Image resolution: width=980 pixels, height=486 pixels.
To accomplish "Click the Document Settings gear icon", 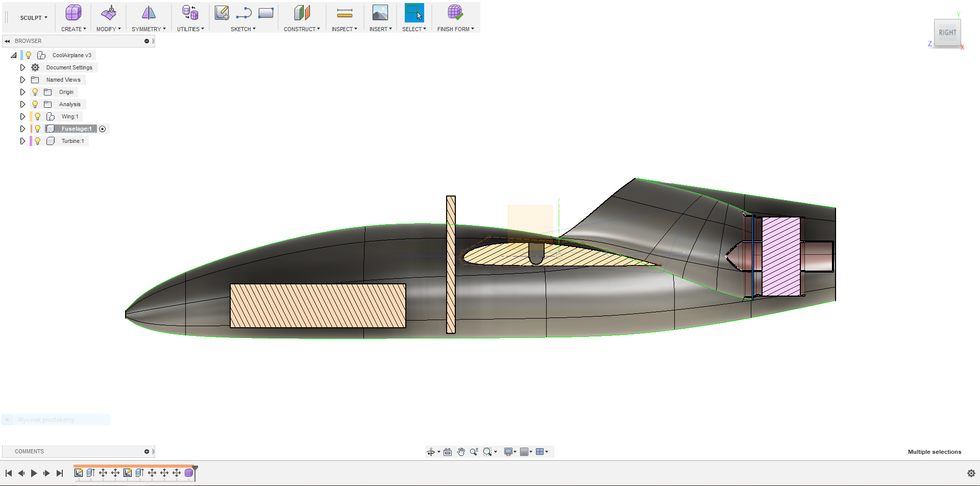I will pos(35,67).
